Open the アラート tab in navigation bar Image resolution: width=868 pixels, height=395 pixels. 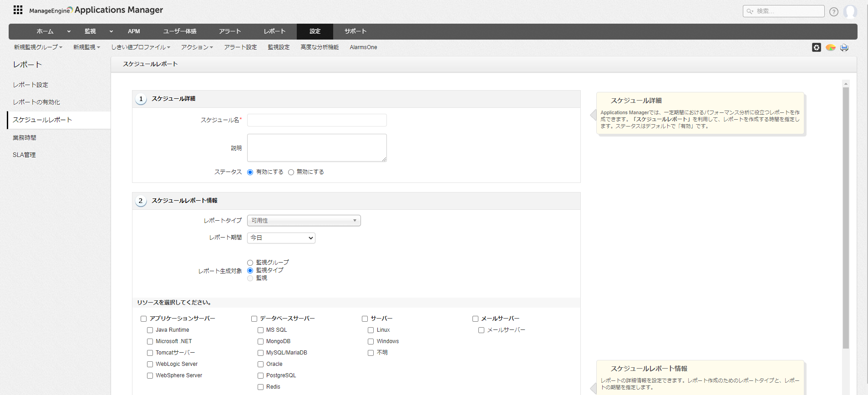229,31
